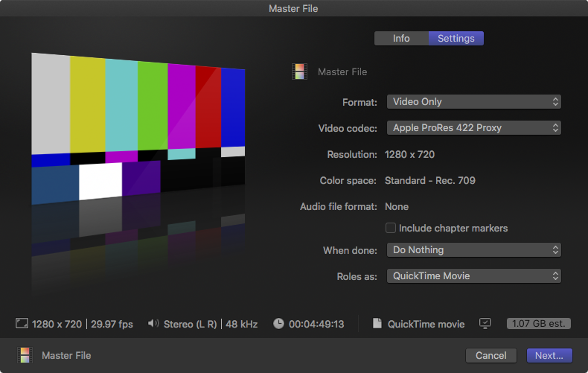This screenshot has height=373, width=588.
Task: Click the 00:04:49:13 duration text
Action: (x=316, y=324)
